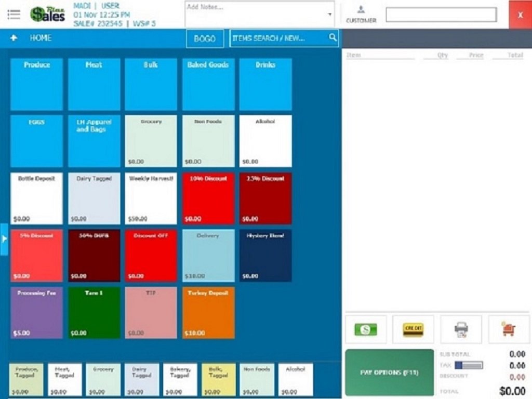Click the customer name input field
Viewport: 532px width, 399px height.
tap(441, 15)
